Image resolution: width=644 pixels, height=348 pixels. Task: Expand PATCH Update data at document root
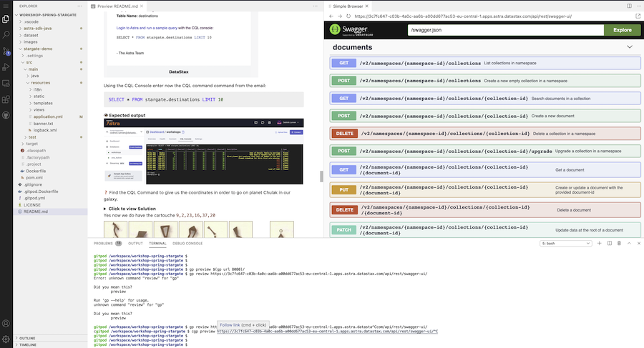point(485,229)
